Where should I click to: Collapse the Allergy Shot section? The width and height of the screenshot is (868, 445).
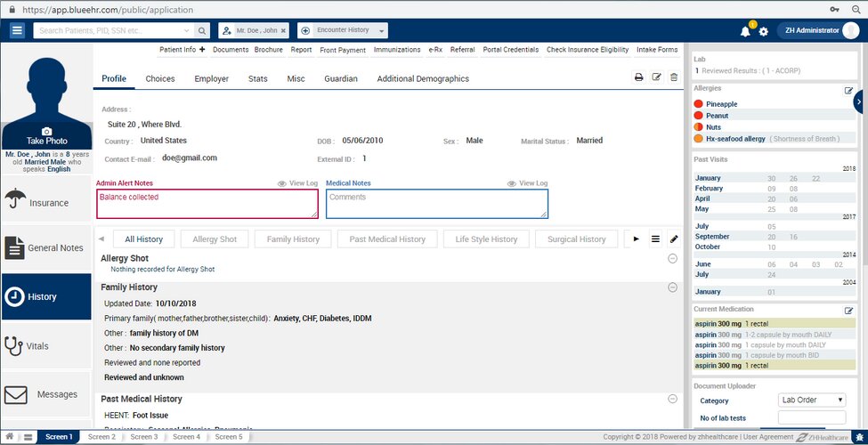672,258
